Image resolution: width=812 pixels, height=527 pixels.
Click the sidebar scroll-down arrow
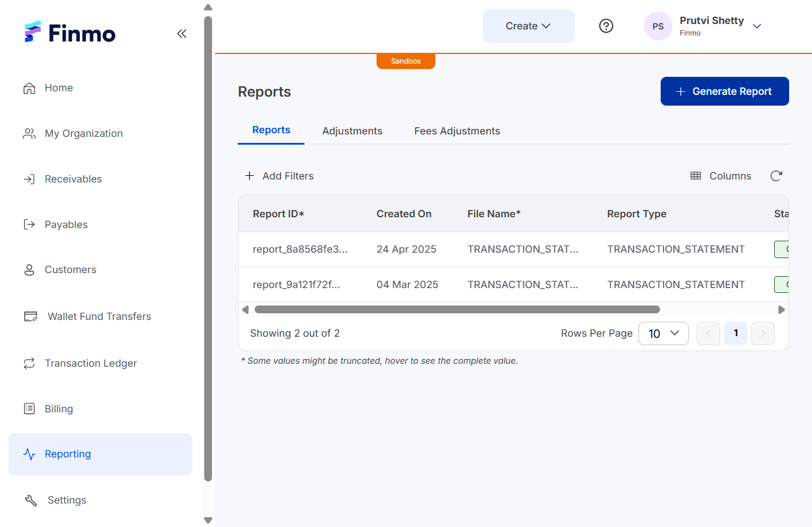(x=208, y=520)
